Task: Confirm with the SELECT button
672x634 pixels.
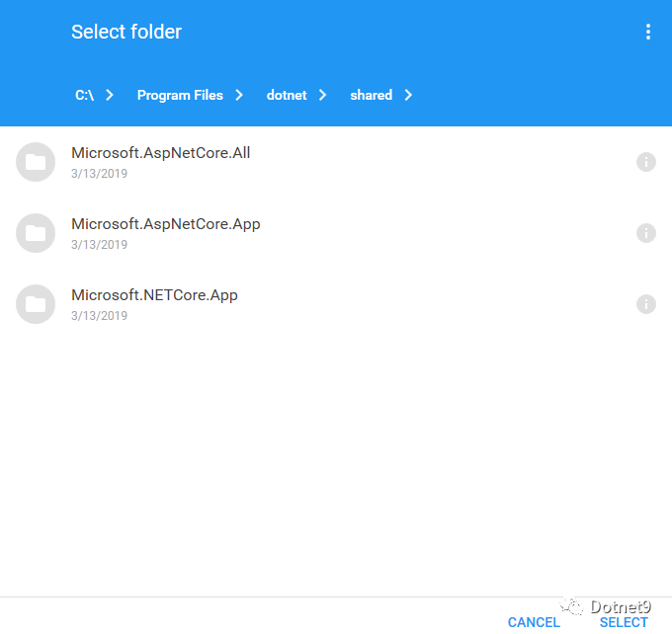Action: [624, 622]
